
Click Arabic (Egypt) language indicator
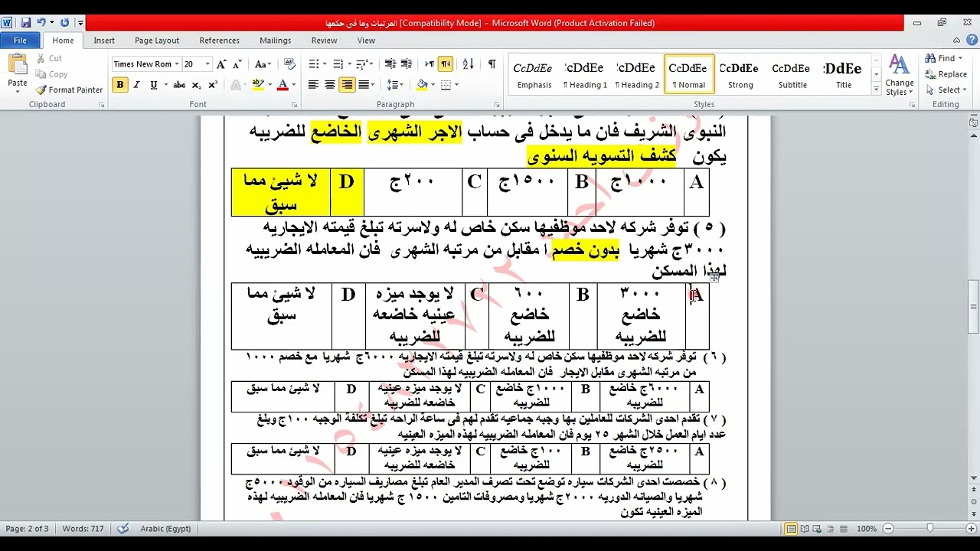[165, 529]
